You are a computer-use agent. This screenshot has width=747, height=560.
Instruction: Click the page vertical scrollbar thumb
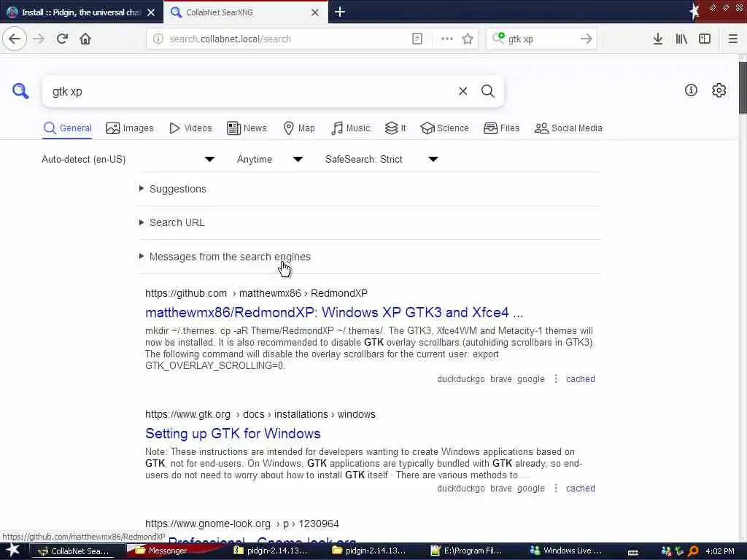tap(743, 88)
